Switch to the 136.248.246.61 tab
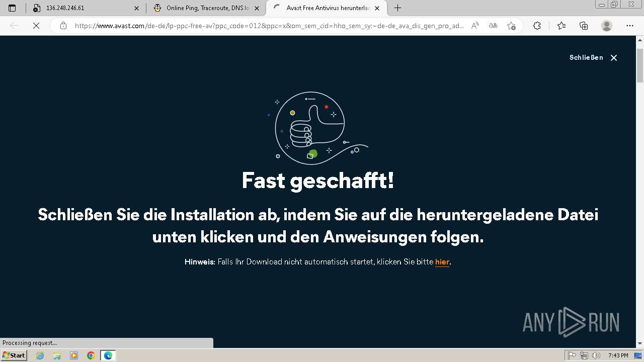 point(86,8)
